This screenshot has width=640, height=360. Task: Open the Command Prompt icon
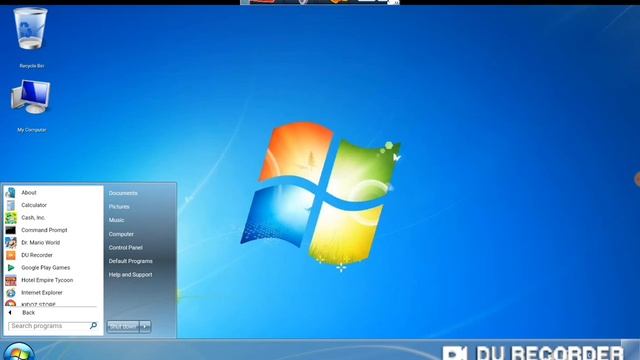point(11,230)
